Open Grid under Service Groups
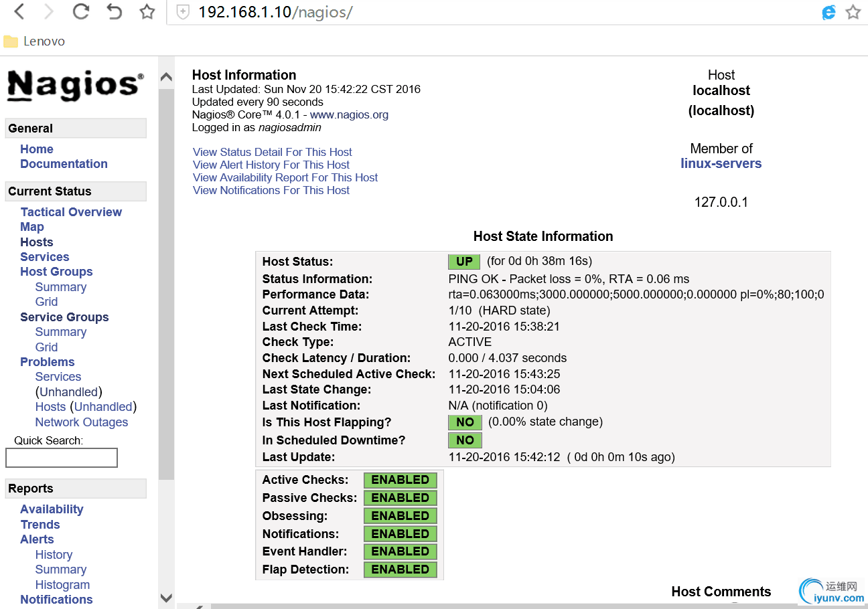The height and width of the screenshot is (609, 868). tap(47, 347)
